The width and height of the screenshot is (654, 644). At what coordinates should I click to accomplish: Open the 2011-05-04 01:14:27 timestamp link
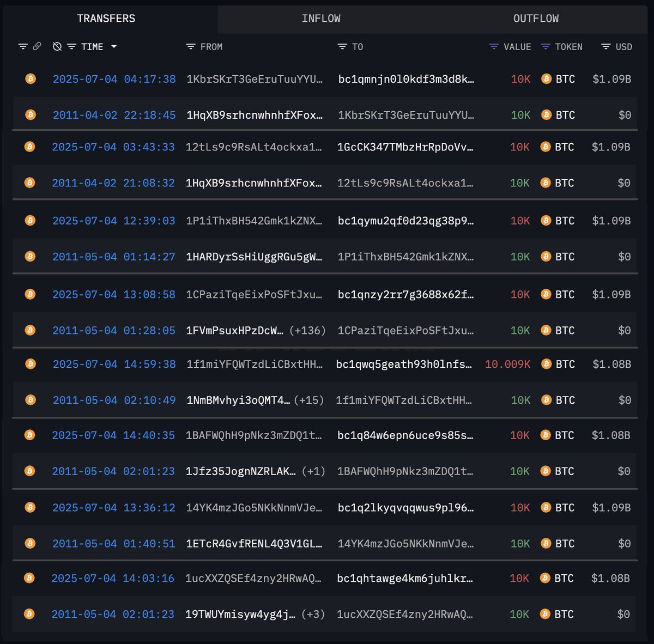[114, 256]
